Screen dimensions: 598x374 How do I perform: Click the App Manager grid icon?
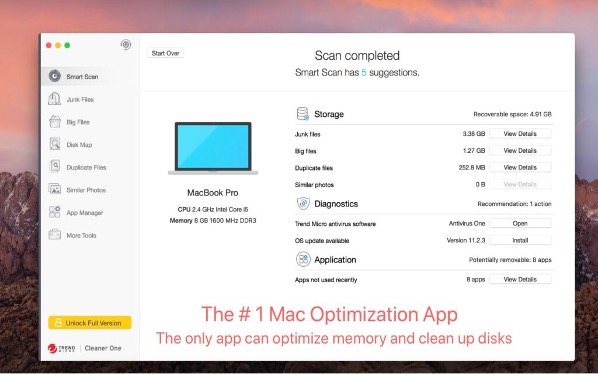click(55, 212)
